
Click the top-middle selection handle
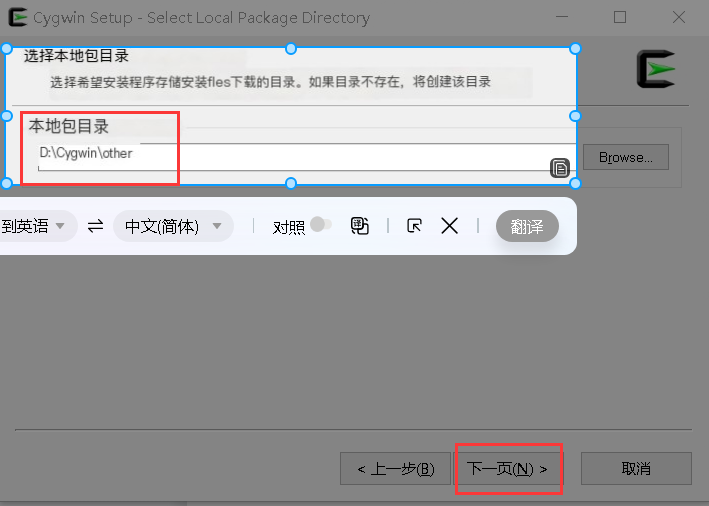pos(291,48)
